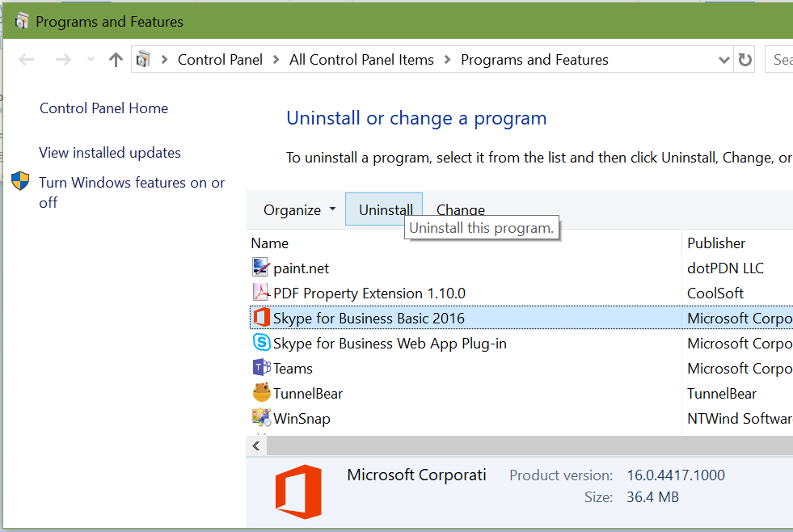Click the horizontal scrollbar track
Screen dimensions: 793x532
(530, 445)
